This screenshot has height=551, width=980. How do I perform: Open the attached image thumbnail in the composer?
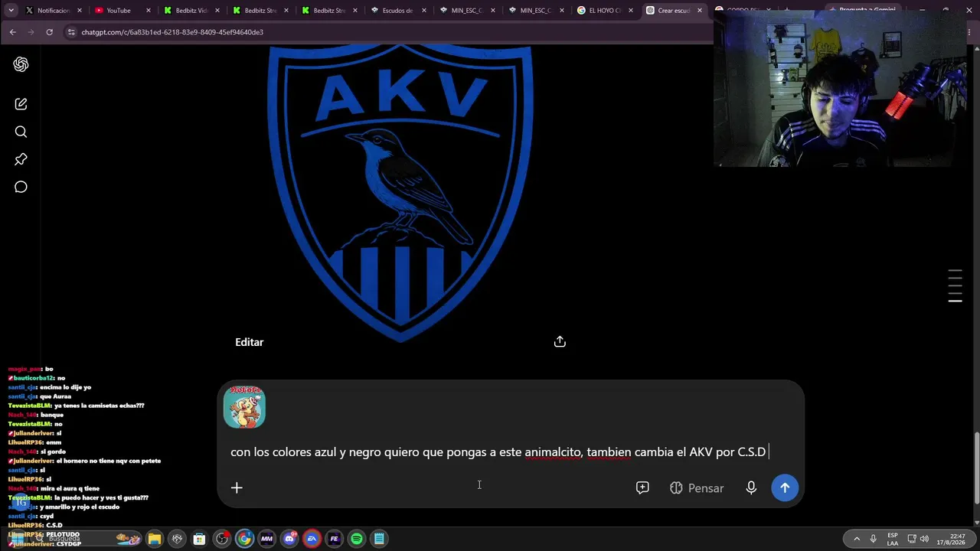pos(244,407)
